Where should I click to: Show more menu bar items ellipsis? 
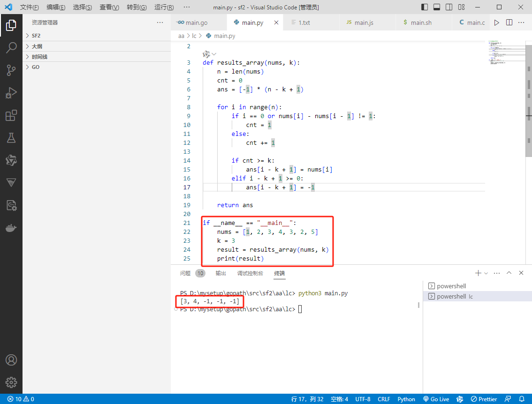[187, 7]
